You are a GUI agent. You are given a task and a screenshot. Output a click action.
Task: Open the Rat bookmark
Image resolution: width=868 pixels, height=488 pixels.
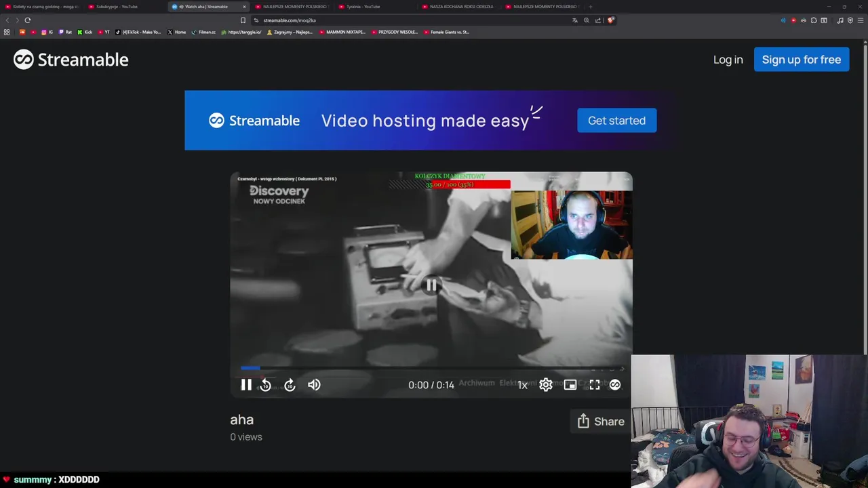click(65, 32)
